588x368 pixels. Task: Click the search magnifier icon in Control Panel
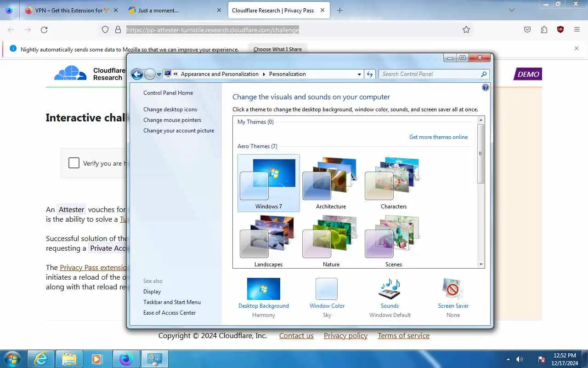click(484, 74)
